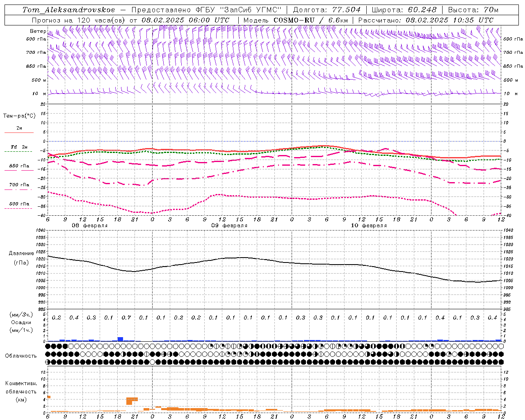Screen dimensions: 525x420
Task: Select the latitude value 'Широта: 60.248'
Action: tap(404, 10)
